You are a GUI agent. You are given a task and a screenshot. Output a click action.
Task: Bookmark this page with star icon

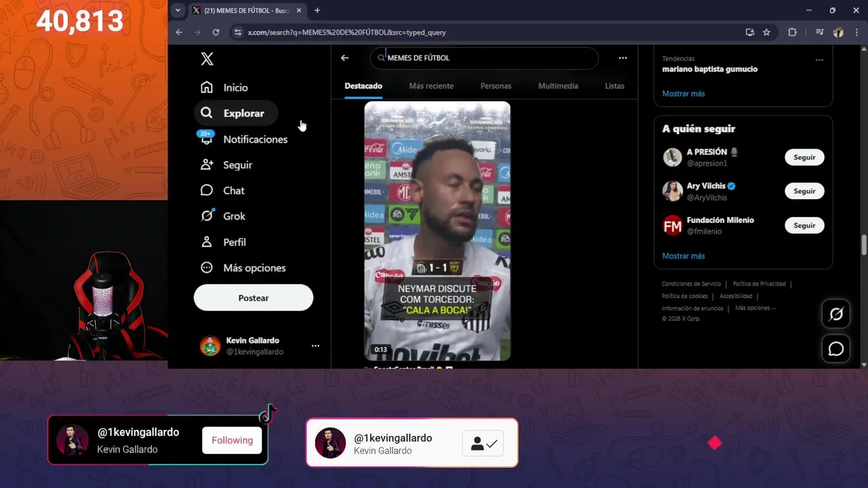click(x=766, y=32)
